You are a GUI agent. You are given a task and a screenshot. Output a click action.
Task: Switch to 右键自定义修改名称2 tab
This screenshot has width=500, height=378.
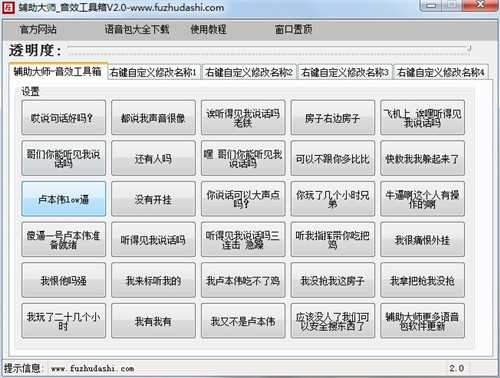pyautogui.click(x=249, y=72)
